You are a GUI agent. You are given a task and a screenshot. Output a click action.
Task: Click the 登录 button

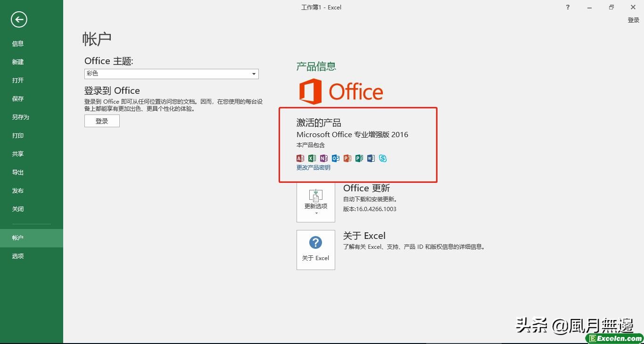click(102, 121)
